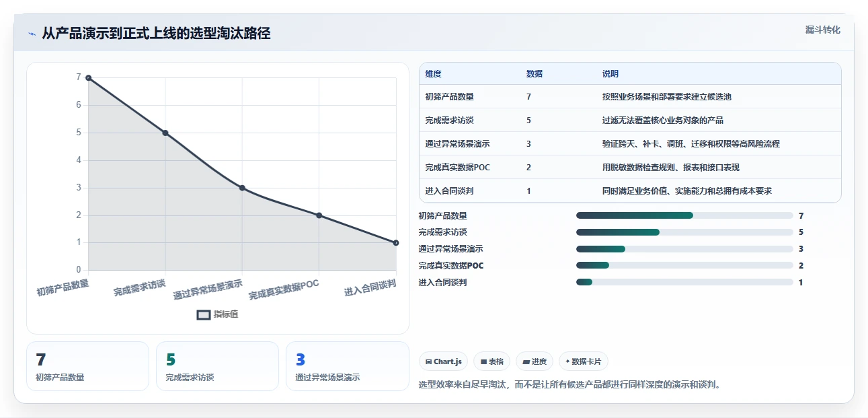Click the 数据 column header
The height and width of the screenshot is (418, 868).
(535, 74)
